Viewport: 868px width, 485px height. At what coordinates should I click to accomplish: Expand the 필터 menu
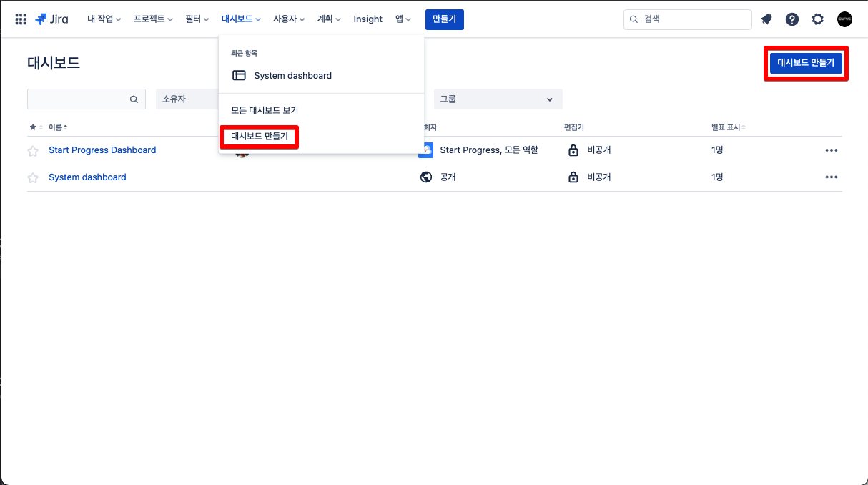point(197,19)
